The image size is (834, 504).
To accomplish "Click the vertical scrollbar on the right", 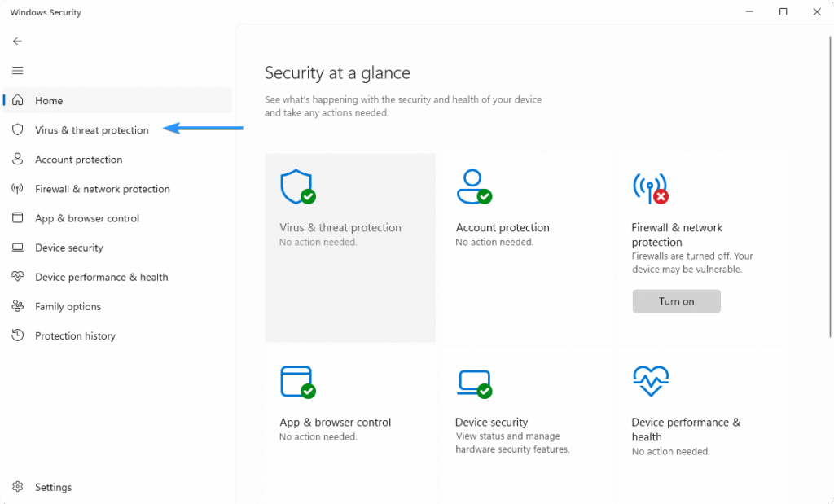I will (x=830, y=186).
